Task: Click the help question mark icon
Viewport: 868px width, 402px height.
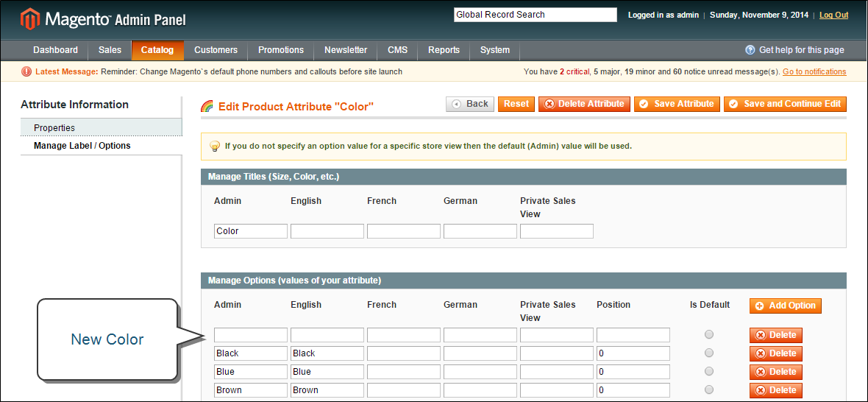Action: 750,50
